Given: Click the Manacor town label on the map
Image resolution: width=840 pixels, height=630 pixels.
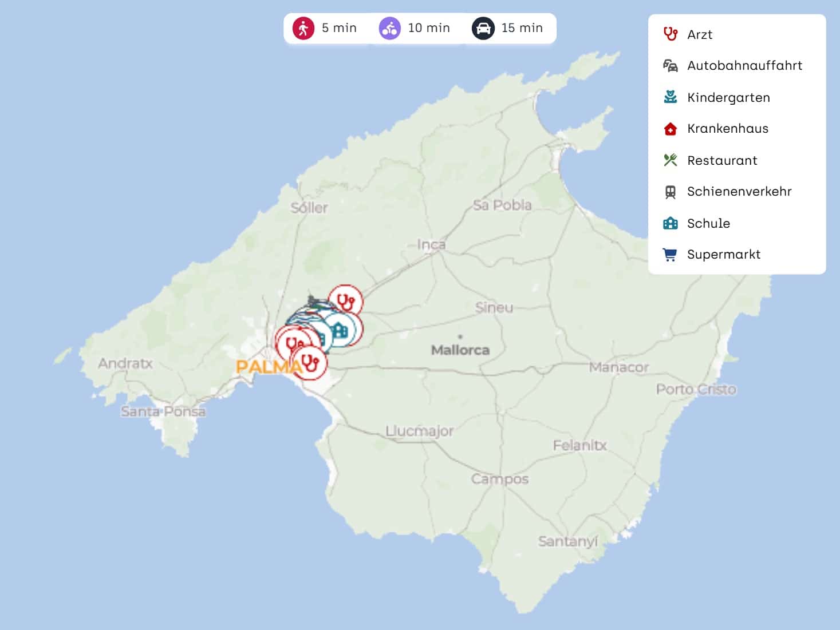Looking at the screenshot, I should point(619,367).
